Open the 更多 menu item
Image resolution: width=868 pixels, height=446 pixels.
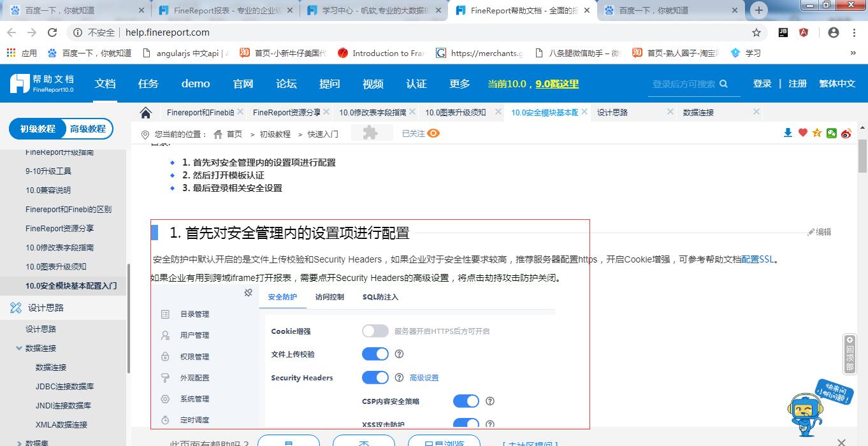[x=459, y=83]
